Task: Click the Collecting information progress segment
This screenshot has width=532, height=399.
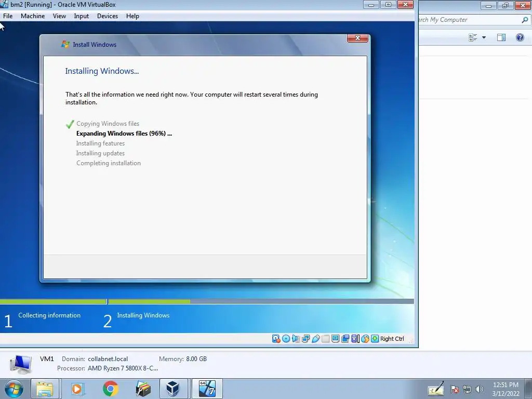Action: click(53, 301)
